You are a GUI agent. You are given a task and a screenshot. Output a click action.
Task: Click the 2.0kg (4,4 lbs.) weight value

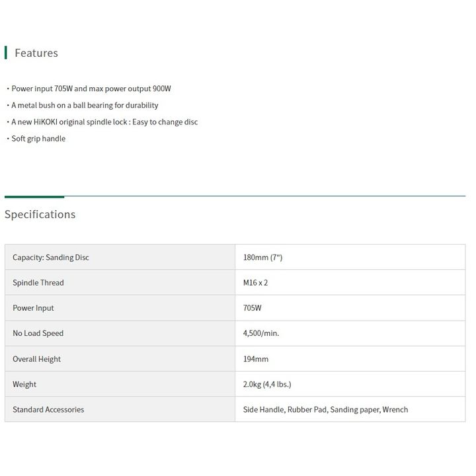(267, 384)
